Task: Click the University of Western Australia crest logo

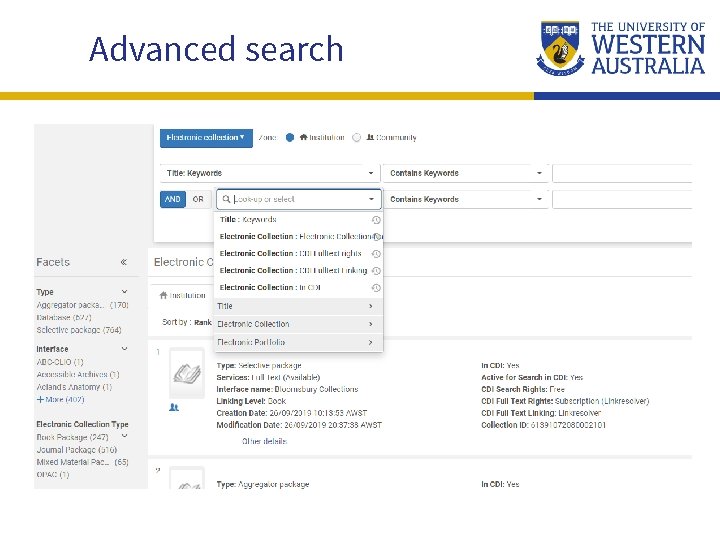Action: pos(560,48)
